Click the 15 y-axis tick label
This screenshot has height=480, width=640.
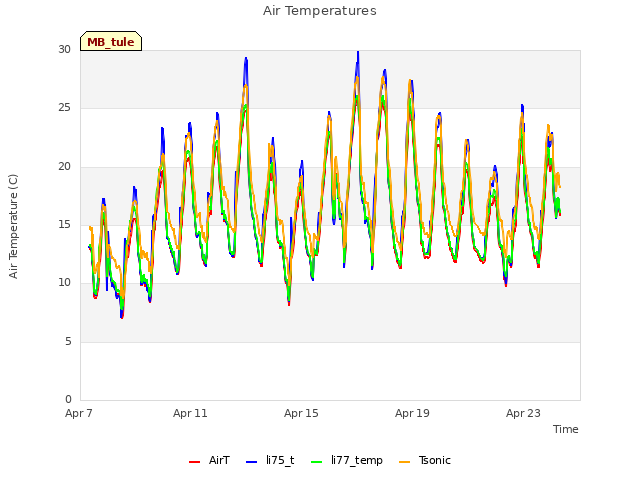[x=64, y=224]
